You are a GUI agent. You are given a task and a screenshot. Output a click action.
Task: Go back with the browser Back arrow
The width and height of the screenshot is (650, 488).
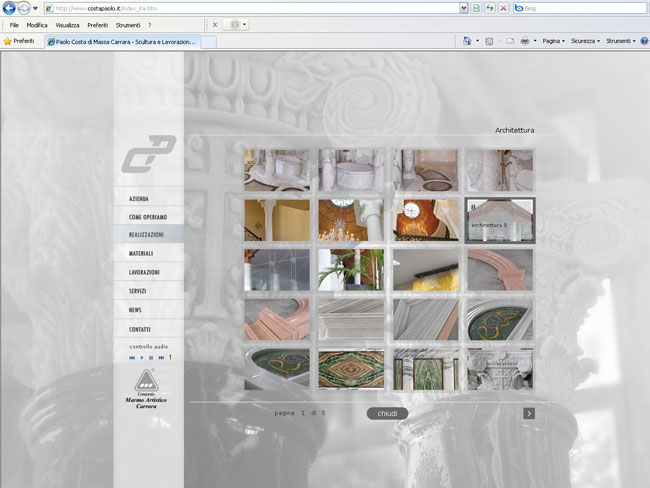pyautogui.click(x=9, y=8)
